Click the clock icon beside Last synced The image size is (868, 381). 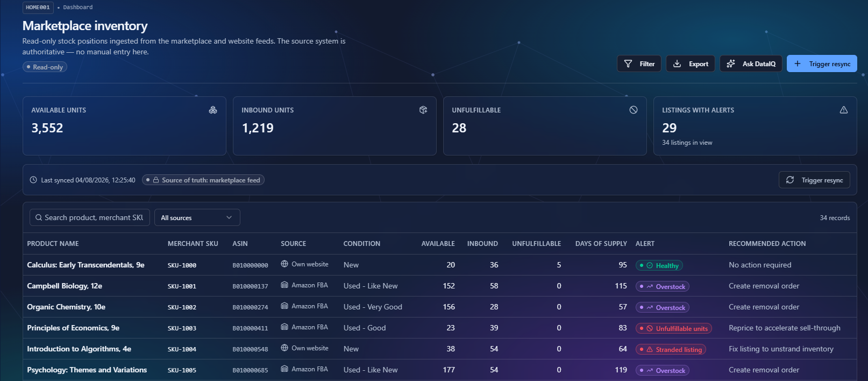tap(33, 180)
